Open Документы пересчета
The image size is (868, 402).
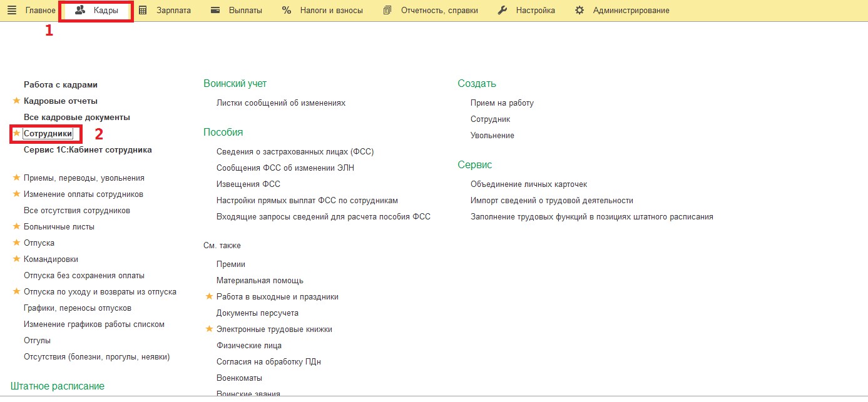coord(257,313)
